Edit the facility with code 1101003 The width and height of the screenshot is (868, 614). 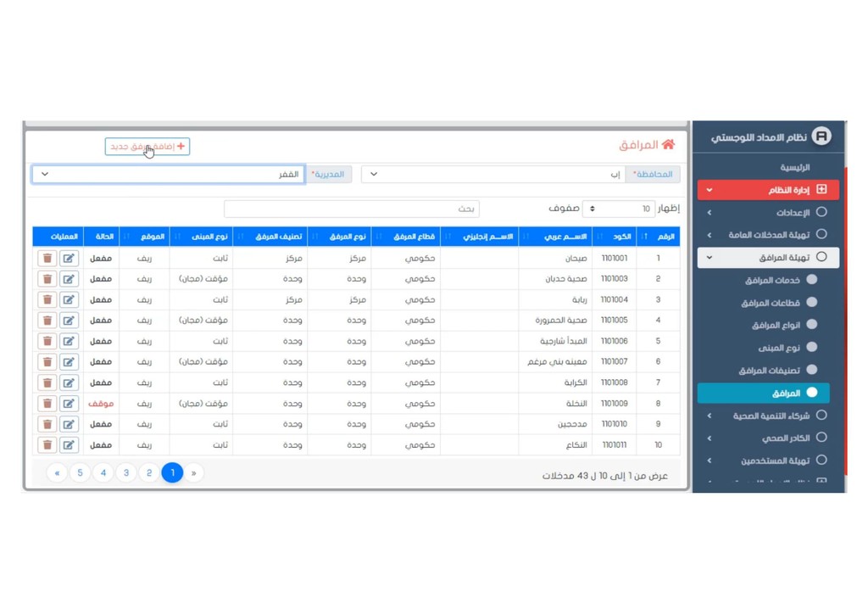coord(69,279)
